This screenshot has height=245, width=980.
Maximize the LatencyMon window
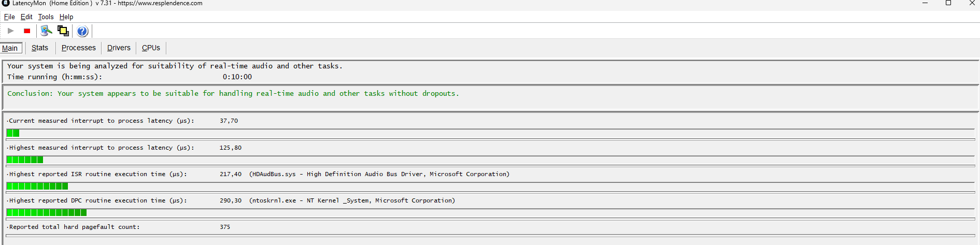pyautogui.click(x=948, y=3)
